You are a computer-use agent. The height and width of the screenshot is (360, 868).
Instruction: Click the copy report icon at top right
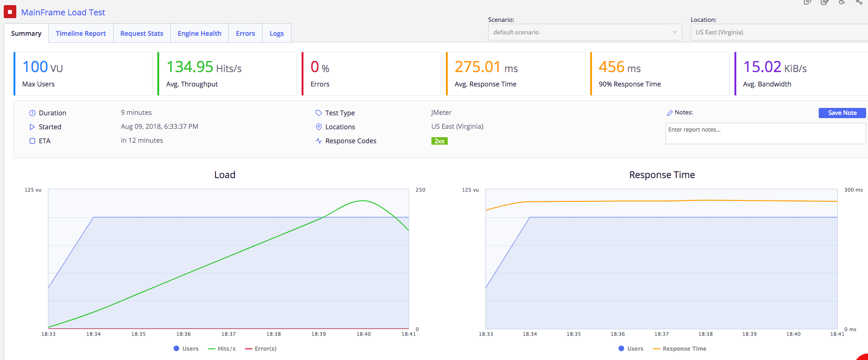click(x=807, y=2)
